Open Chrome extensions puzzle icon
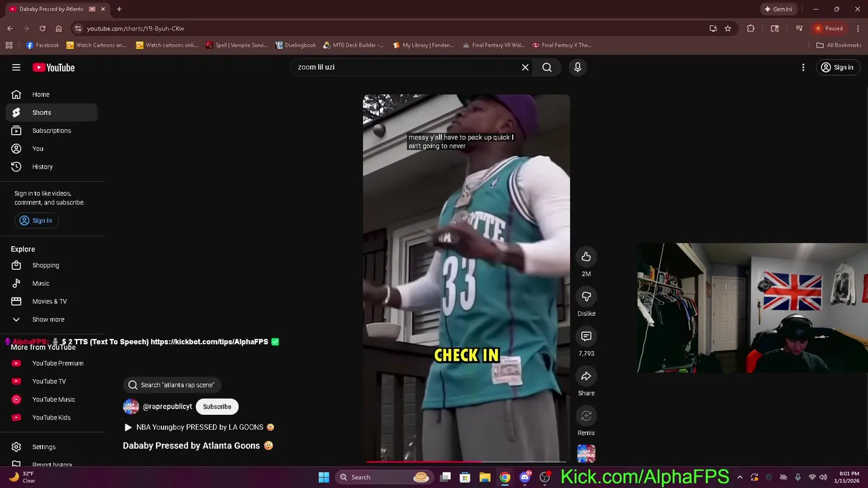Viewport: 868px width, 488px height. pos(751,28)
